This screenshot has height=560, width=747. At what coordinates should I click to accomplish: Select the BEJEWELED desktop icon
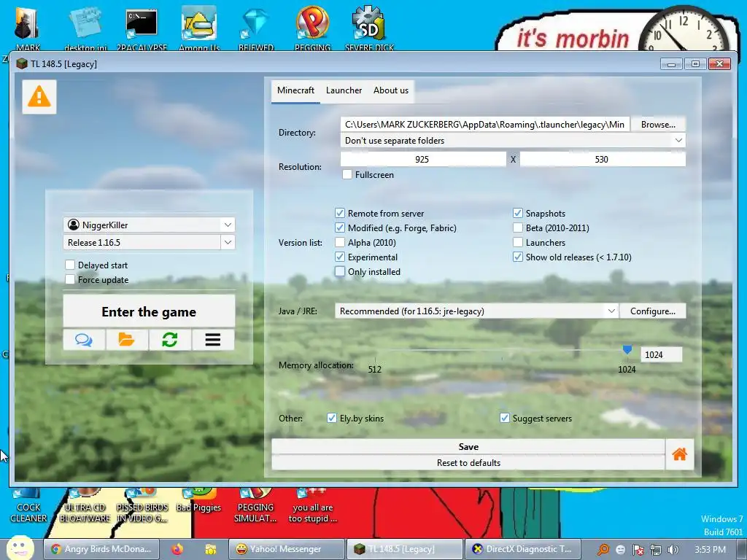coord(256,28)
